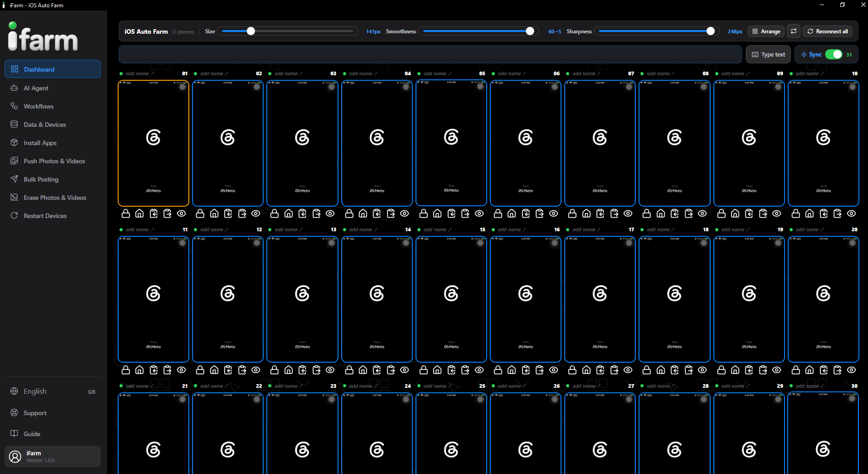Open Data & Devices
Image resolution: width=868 pixels, height=474 pixels.
[52, 125]
